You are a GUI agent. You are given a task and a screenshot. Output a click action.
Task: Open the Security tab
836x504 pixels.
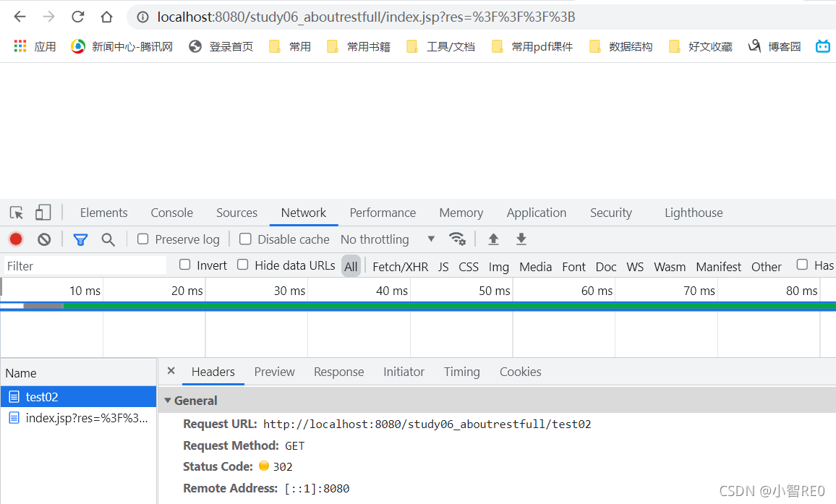coord(611,213)
